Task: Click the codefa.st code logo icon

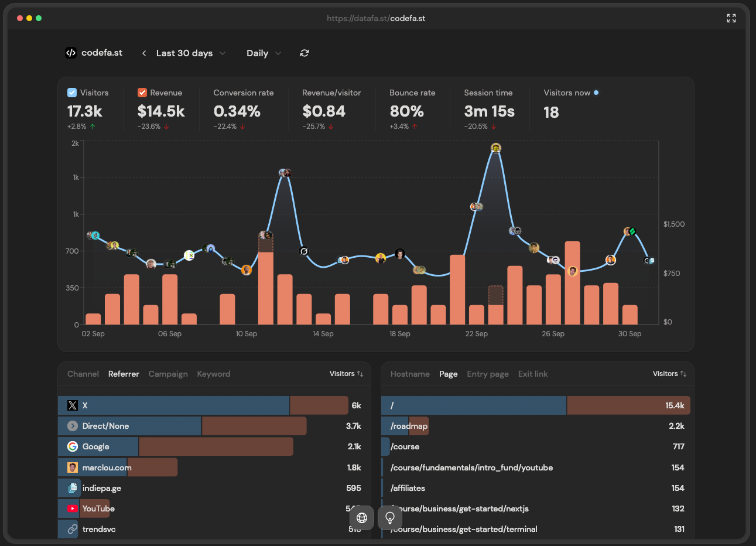Action: 71,53
